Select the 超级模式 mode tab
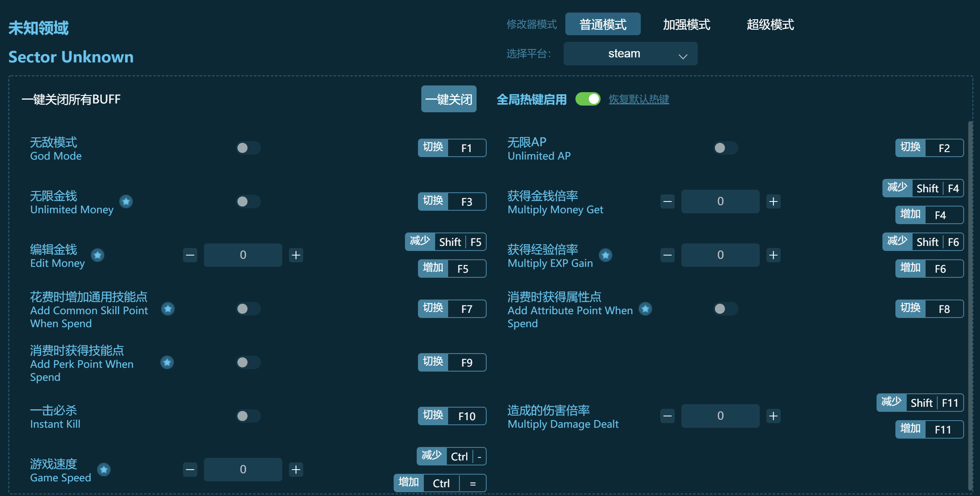Screen dimensions: 980x496 (770, 25)
